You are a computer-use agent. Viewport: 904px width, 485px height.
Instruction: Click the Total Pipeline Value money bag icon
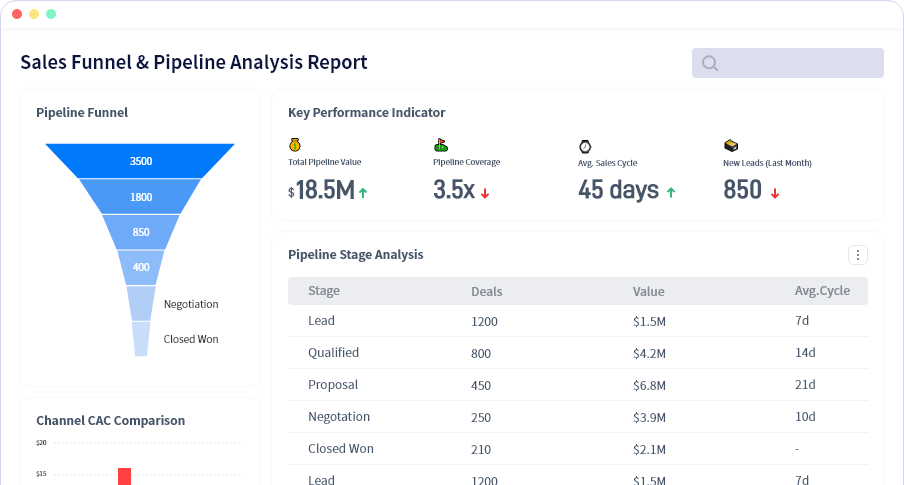pyautogui.click(x=294, y=145)
